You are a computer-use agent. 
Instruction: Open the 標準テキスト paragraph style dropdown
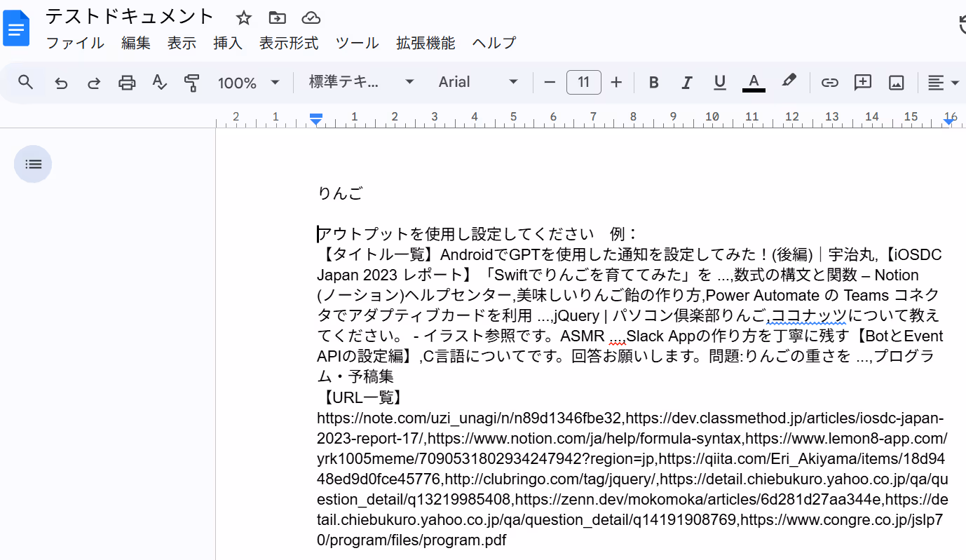[x=362, y=83]
